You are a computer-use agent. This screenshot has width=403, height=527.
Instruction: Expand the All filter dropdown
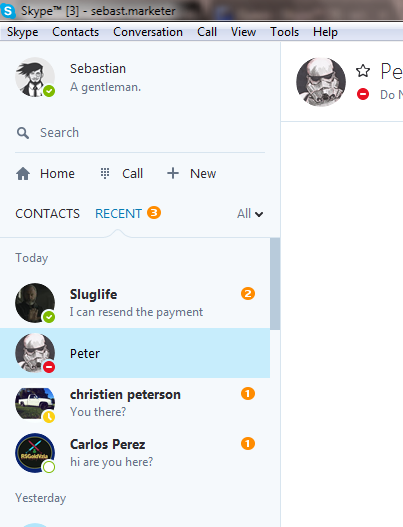click(250, 214)
